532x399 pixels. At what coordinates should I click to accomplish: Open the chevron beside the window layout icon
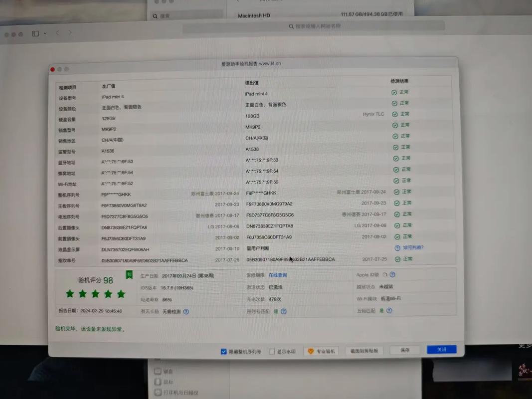[x=44, y=33]
